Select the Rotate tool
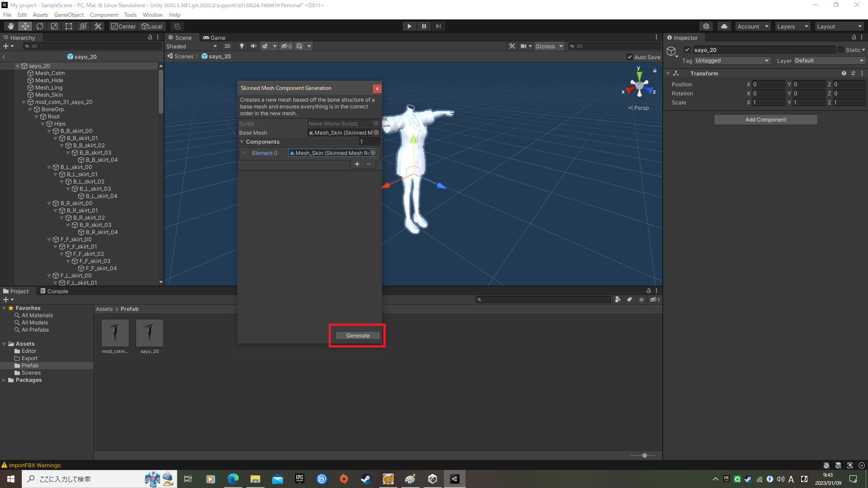Screen dimensions: 868x488 (40, 26)
